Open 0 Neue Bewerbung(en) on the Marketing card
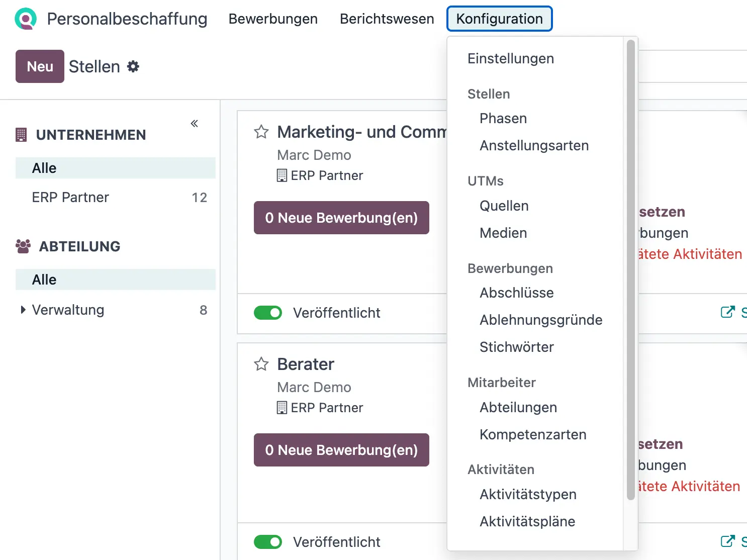Image resolution: width=747 pixels, height=560 pixels. pyautogui.click(x=341, y=218)
